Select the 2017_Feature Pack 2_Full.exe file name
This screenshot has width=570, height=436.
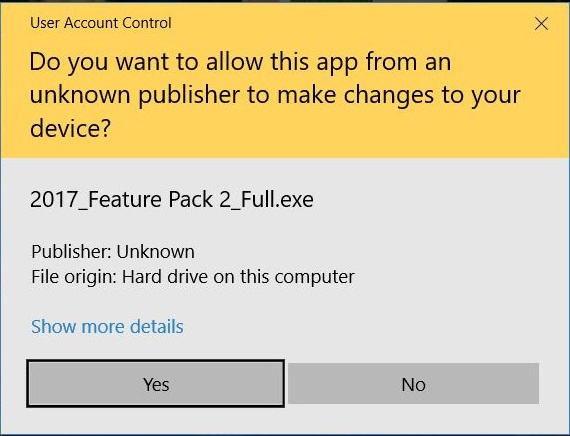point(172,199)
